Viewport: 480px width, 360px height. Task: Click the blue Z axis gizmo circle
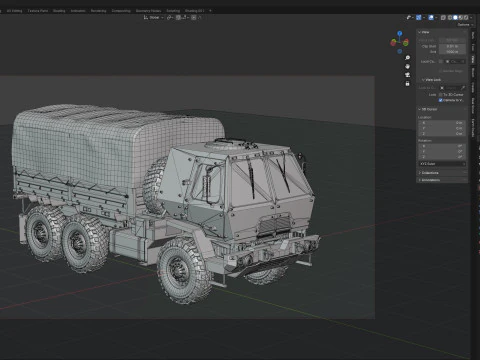coord(400,33)
